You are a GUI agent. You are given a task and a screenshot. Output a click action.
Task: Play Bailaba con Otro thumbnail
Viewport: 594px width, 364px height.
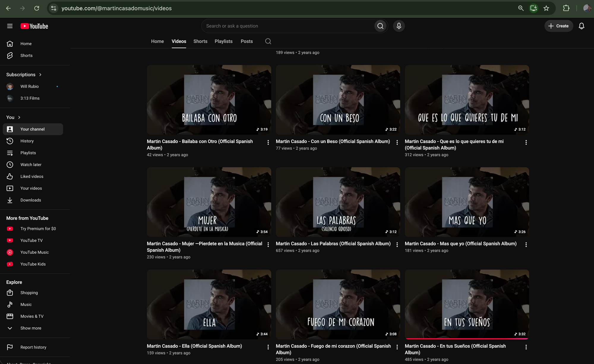pyautogui.click(x=209, y=100)
